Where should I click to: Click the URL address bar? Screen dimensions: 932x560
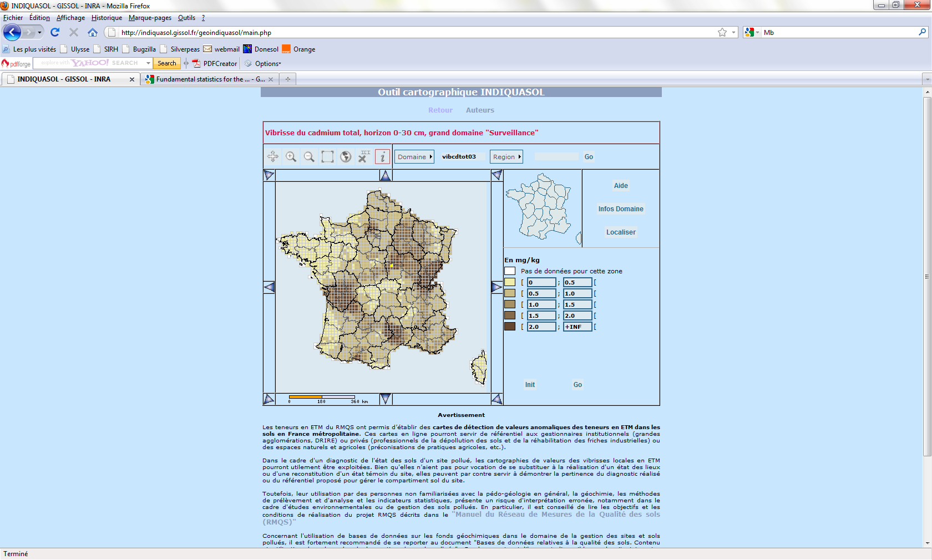tap(416, 33)
